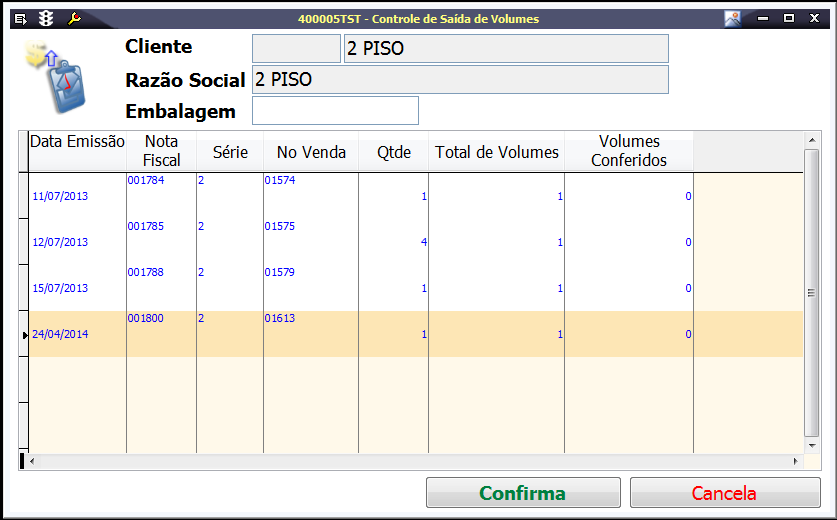Image resolution: width=837 pixels, height=520 pixels.
Task: Click the vertical scrollbar down arrow
Action: 811,445
